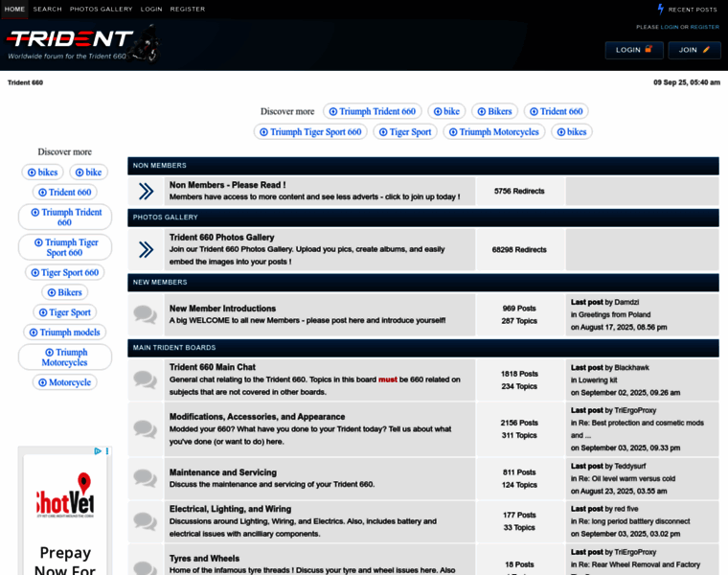Screen dimensions: 728x575
Task: Open the ad options dots icon
Action: tap(107, 451)
